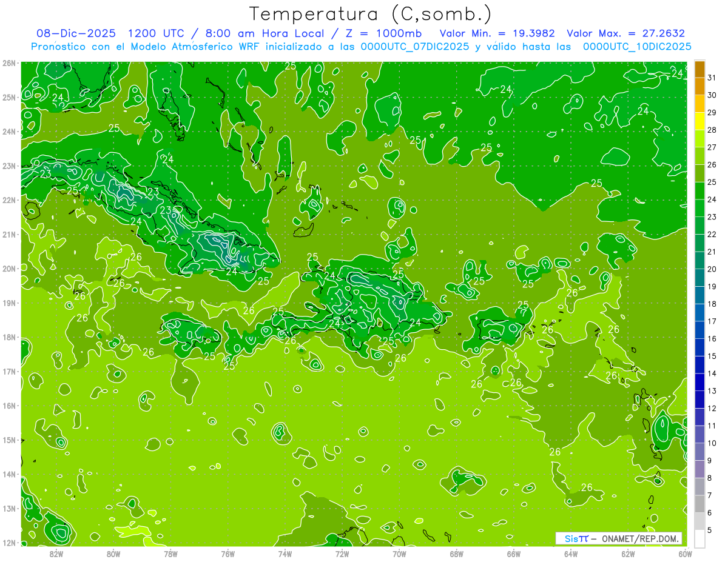Click the colorbar scale label "28"
The width and height of the screenshot is (728, 562).
tap(712, 130)
